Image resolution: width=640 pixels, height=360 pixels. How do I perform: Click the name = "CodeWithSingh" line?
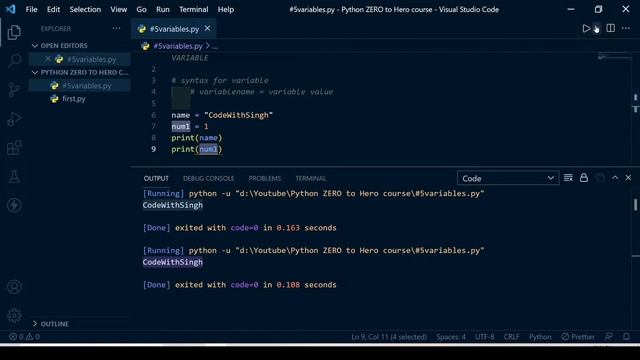[222, 115]
